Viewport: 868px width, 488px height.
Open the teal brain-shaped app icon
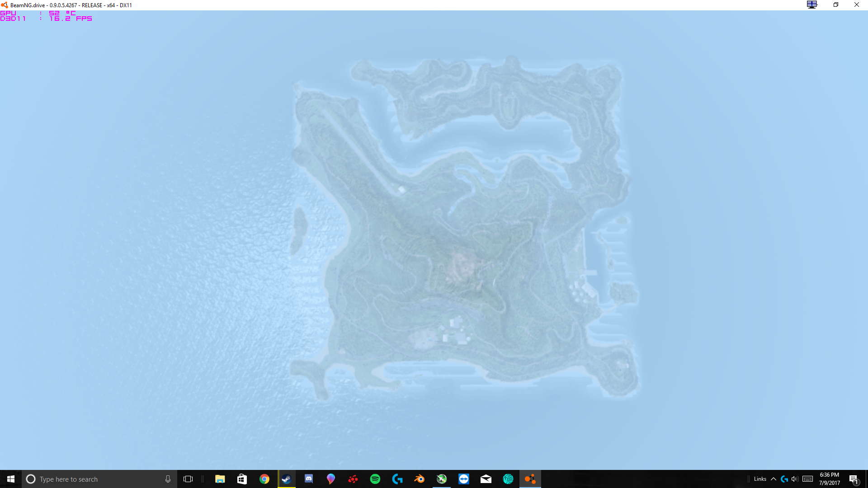[x=508, y=479]
